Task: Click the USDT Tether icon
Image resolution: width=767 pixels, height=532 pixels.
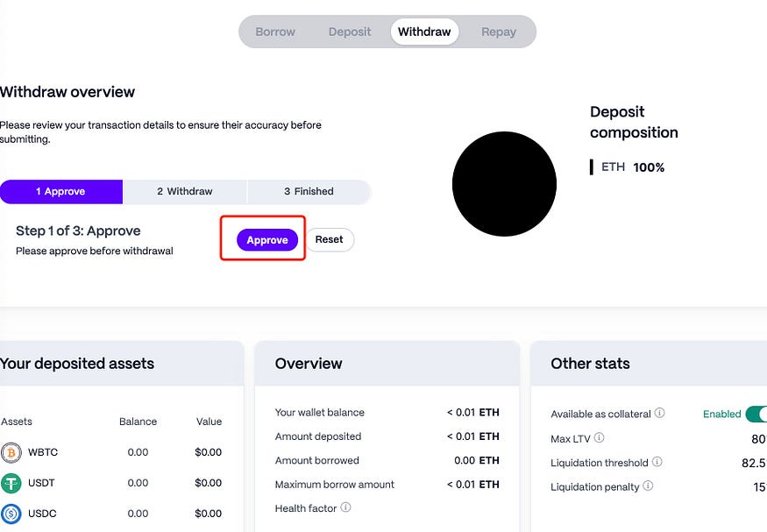Action: (11, 484)
